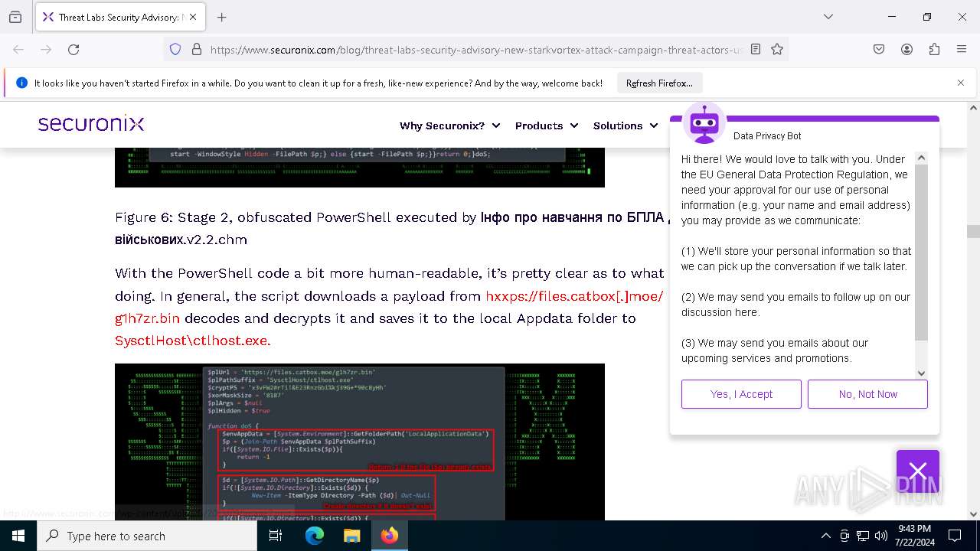980x551 pixels.
Task: Close the Threat Labs Security Advisory tab
Action: pyautogui.click(x=193, y=17)
